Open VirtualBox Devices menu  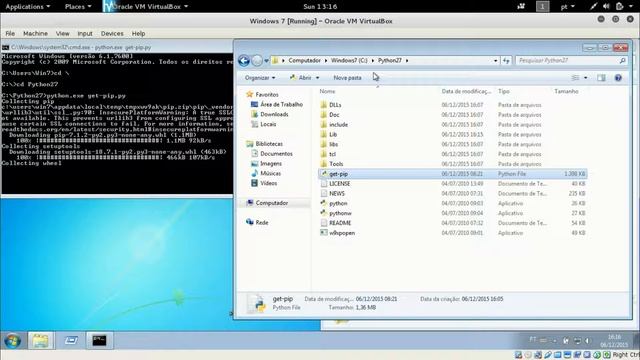[x=112, y=33]
